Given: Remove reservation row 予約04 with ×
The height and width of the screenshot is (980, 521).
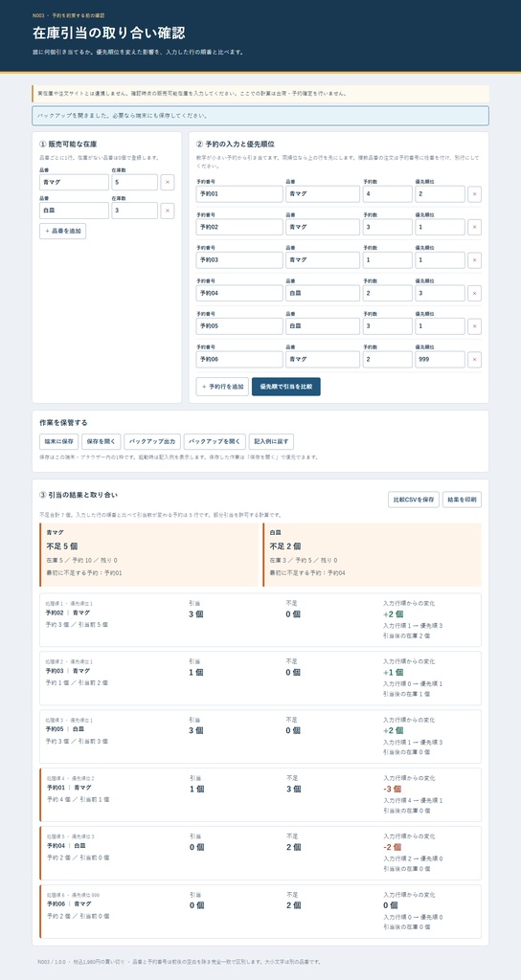Looking at the screenshot, I should point(474,293).
